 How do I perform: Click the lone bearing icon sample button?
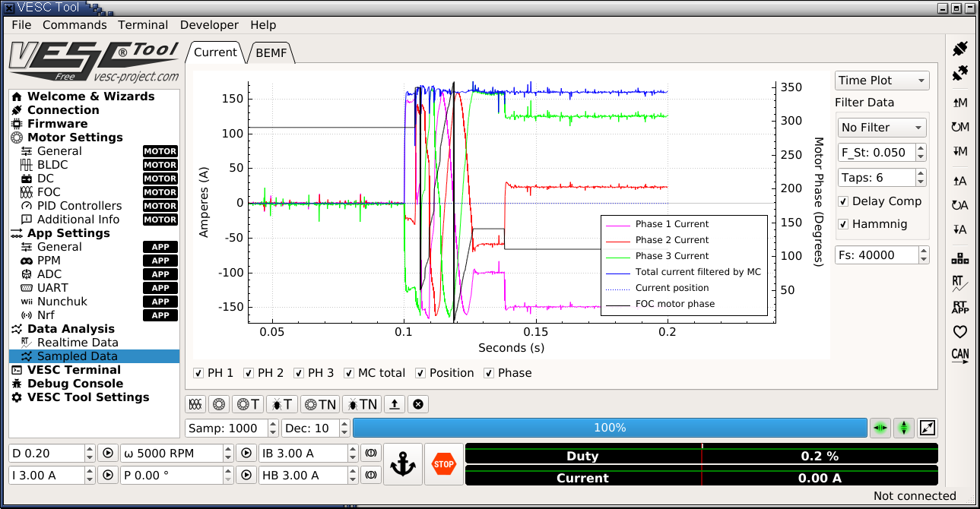point(219,404)
